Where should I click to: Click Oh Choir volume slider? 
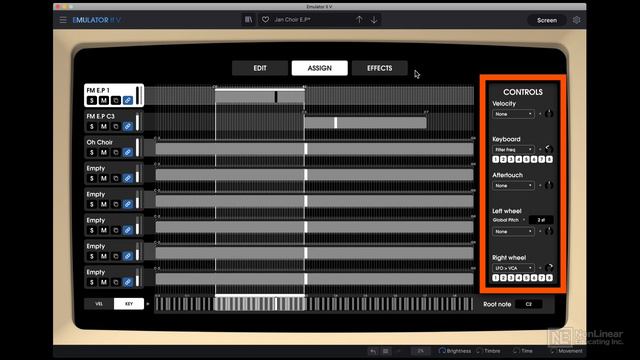click(x=138, y=147)
